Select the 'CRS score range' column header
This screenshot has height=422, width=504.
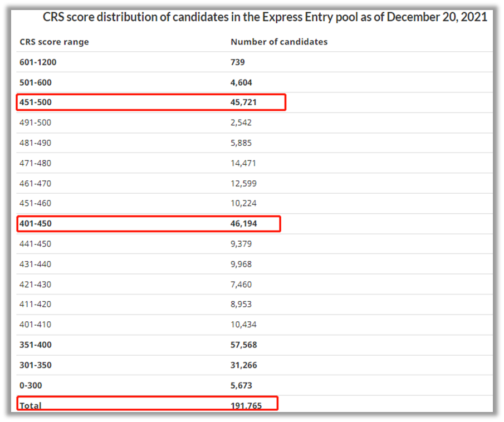54,42
